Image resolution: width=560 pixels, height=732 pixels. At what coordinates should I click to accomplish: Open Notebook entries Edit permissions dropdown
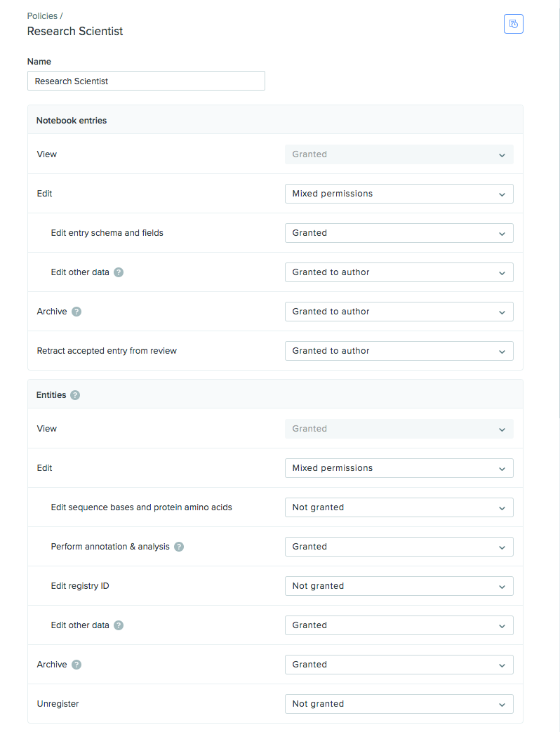399,194
